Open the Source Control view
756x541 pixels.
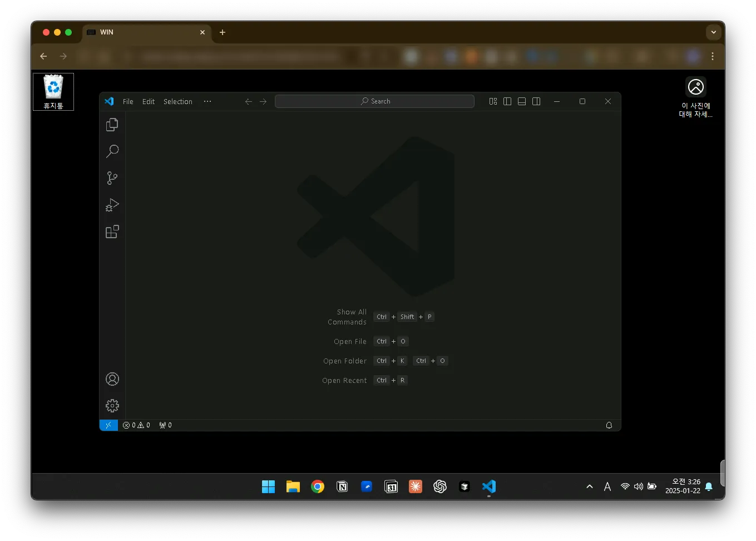click(x=112, y=178)
